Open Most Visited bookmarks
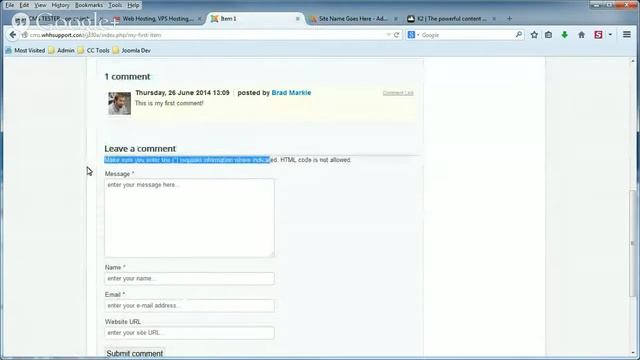The width and height of the screenshot is (640, 360). (25, 51)
